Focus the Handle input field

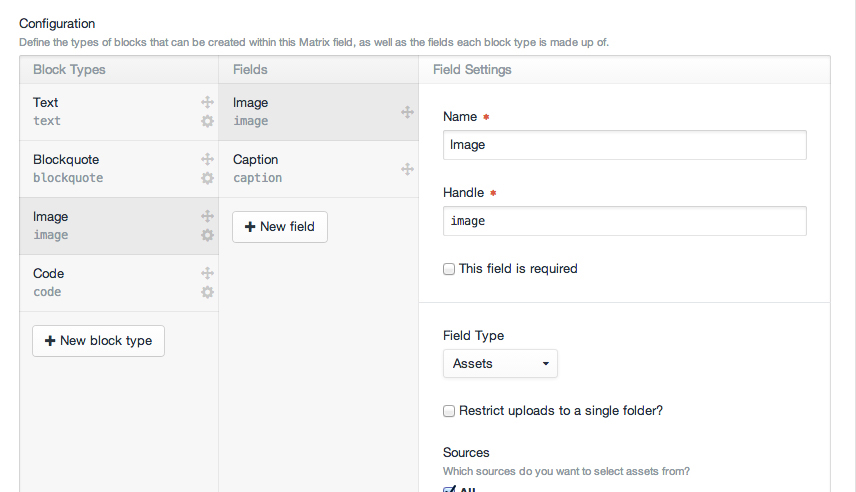tap(625, 221)
